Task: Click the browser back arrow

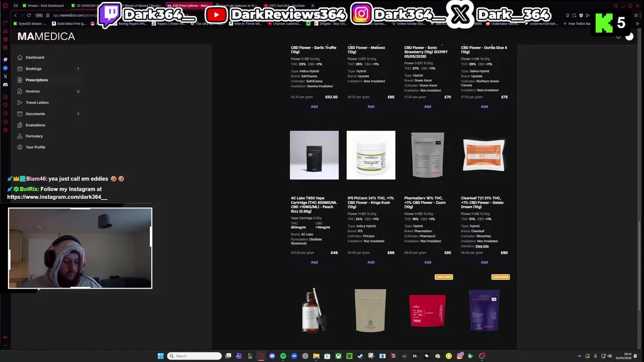Action: point(15,15)
